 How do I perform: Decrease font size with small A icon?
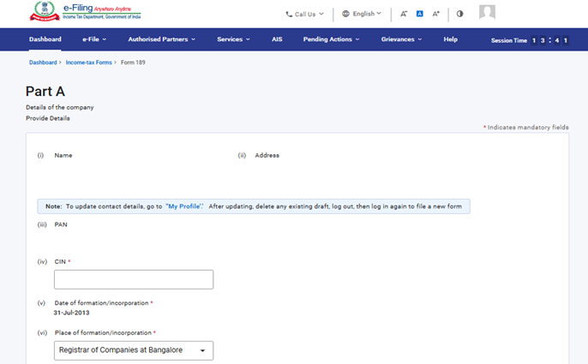[x=404, y=14]
